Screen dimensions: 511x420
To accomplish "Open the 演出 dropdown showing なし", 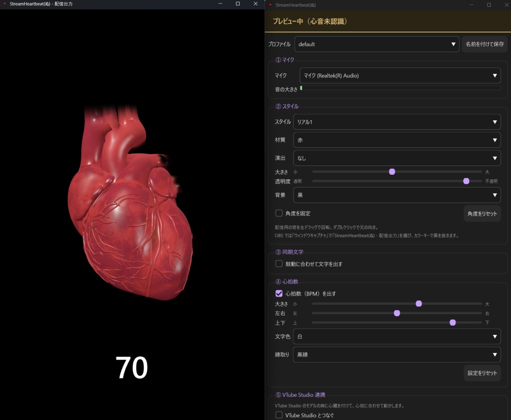I will pyautogui.click(x=397, y=158).
